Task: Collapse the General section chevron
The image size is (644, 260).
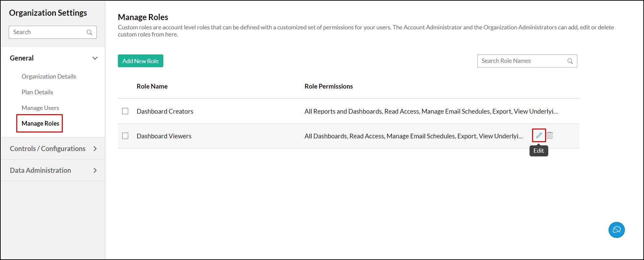Action: click(x=95, y=58)
